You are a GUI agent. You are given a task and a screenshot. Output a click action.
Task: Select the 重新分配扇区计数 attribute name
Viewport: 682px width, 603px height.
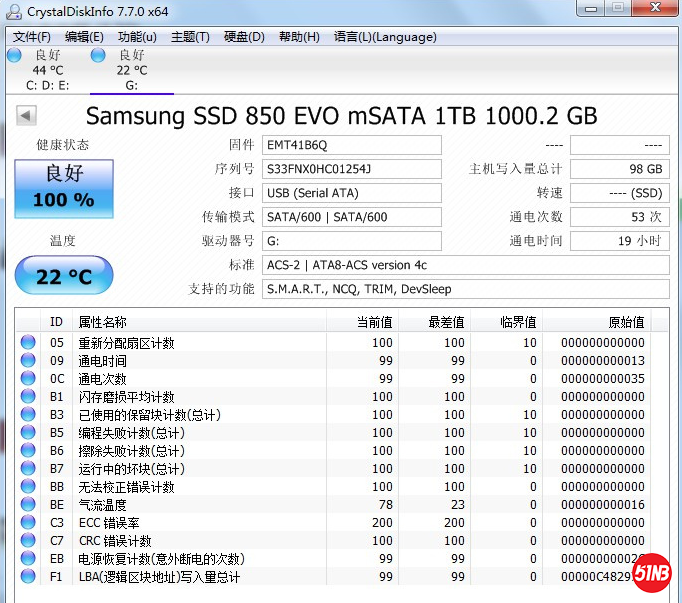click(x=126, y=343)
